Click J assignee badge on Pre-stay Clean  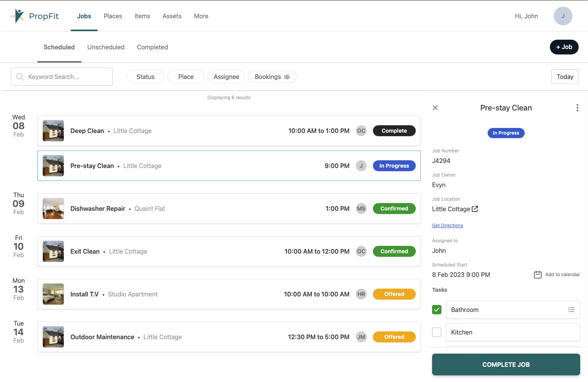(x=361, y=166)
